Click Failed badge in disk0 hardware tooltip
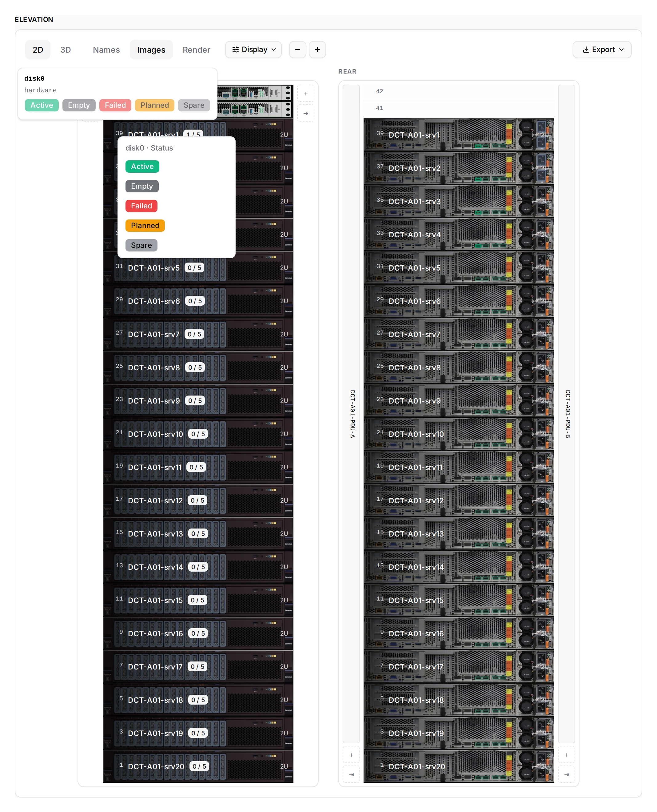The width and height of the screenshot is (657, 812). coord(115,105)
